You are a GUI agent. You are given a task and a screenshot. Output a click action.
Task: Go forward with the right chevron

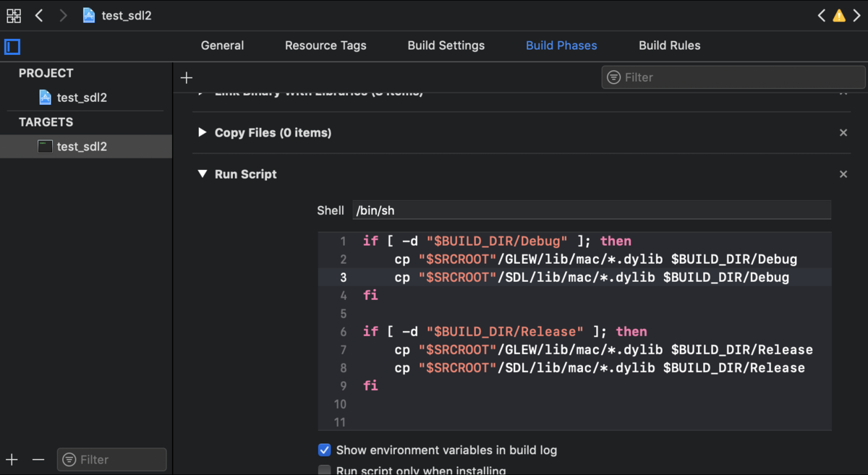63,15
